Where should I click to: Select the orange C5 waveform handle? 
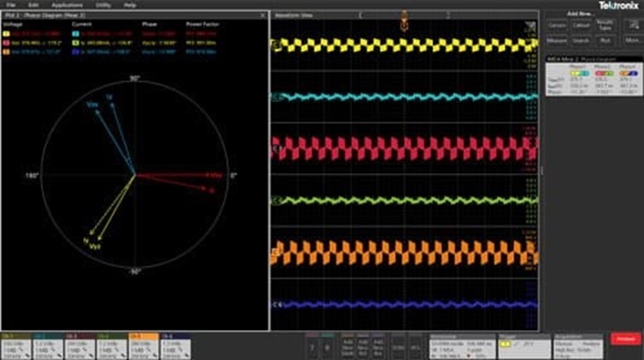click(x=276, y=253)
